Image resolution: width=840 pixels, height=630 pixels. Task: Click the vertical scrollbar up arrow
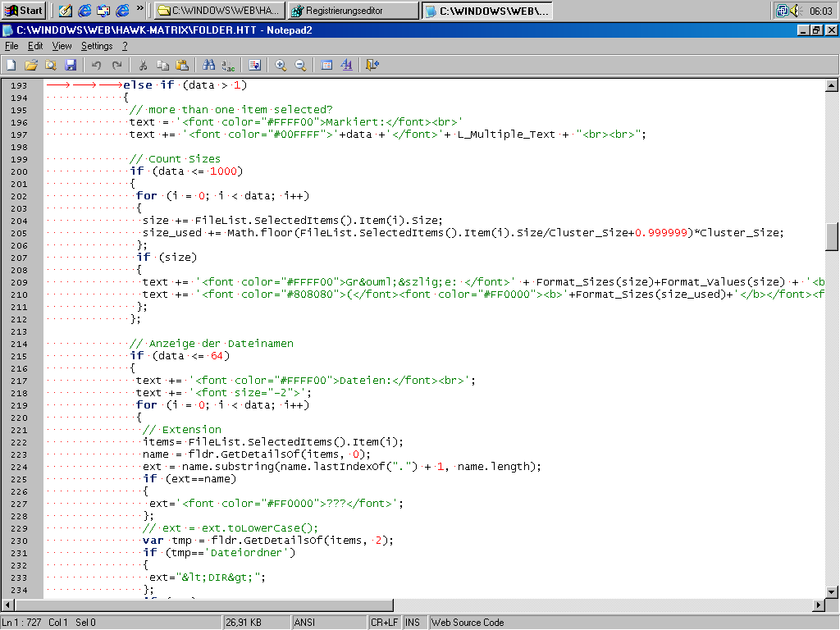click(832, 85)
